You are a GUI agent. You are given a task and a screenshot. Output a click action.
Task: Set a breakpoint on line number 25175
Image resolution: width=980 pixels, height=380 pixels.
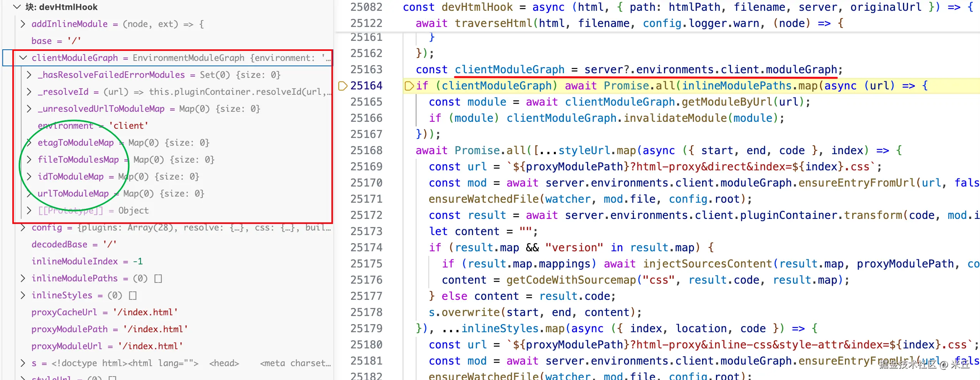366,264
